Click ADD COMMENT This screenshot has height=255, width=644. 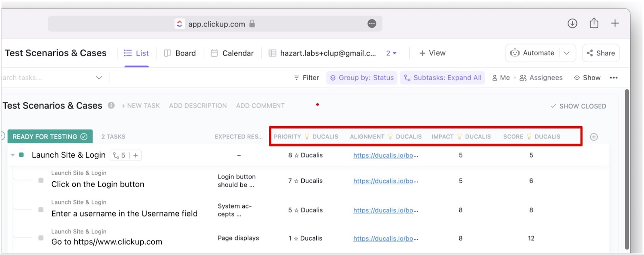click(260, 106)
